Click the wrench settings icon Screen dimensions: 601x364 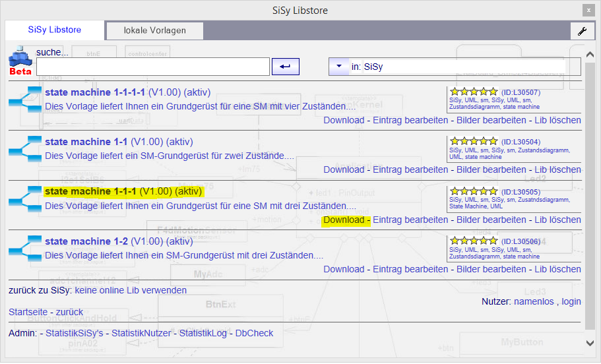click(582, 31)
